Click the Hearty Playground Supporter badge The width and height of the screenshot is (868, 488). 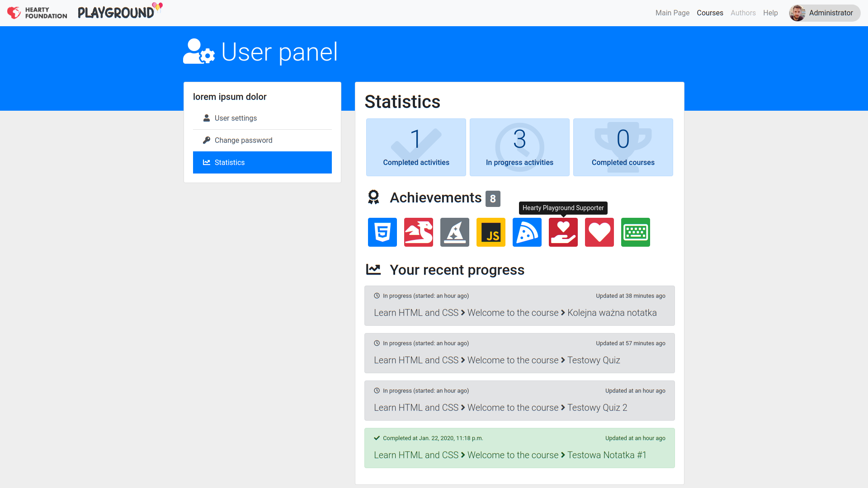pyautogui.click(x=563, y=232)
